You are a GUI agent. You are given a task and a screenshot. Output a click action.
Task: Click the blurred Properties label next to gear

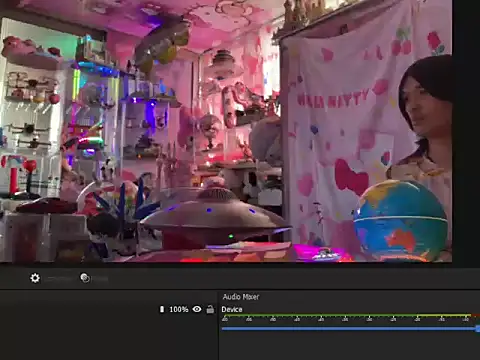[x=59, y=279]
